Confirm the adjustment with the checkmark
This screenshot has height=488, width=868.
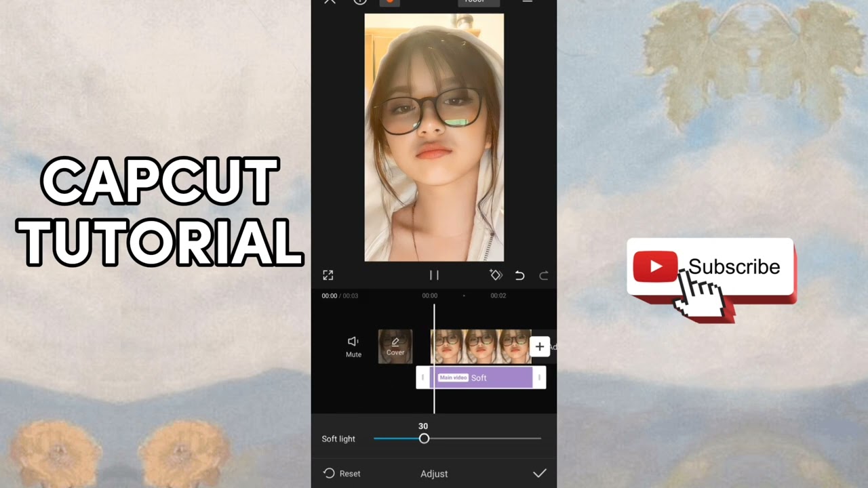coord(540,473)
